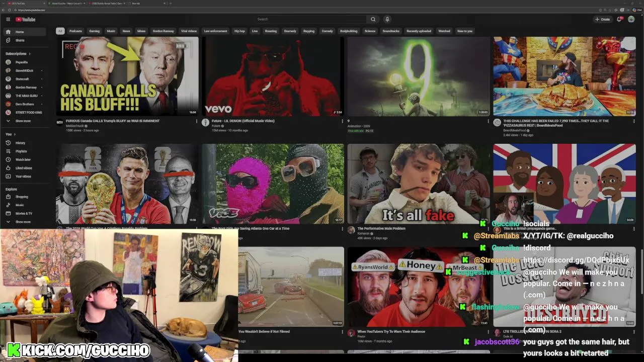Click the Create button
The width and height of the screenshot is (644, 362).
point(602,19)
